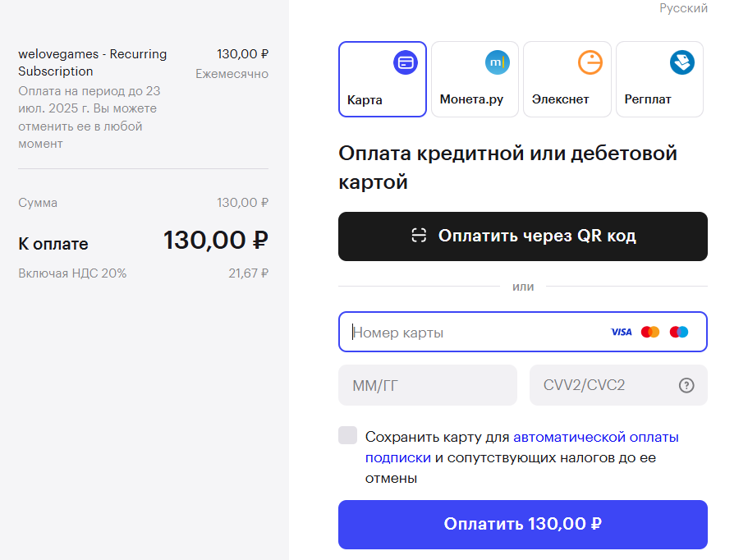The height and width of the screenshot is (560, 748).
Task: Click the QR scan icon on black button
Action: [x=419, y=236]
